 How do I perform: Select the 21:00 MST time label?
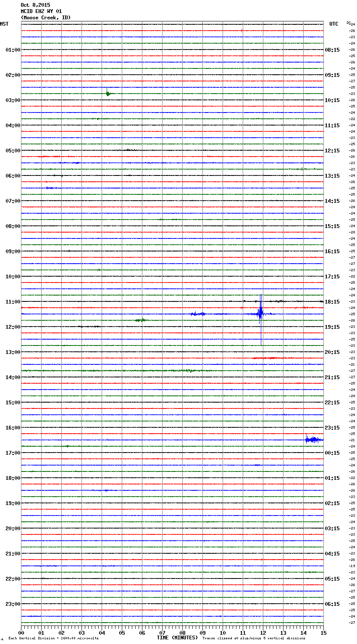coord(13,554)
